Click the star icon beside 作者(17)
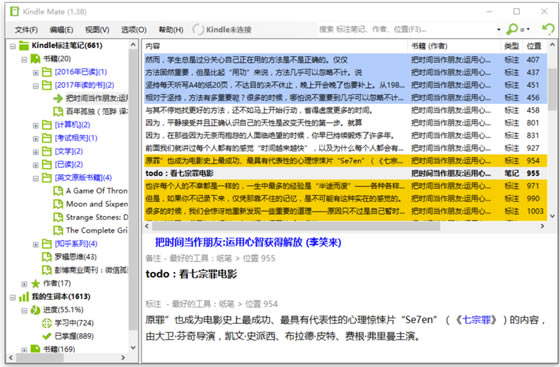560x367 pixels. 35,283
